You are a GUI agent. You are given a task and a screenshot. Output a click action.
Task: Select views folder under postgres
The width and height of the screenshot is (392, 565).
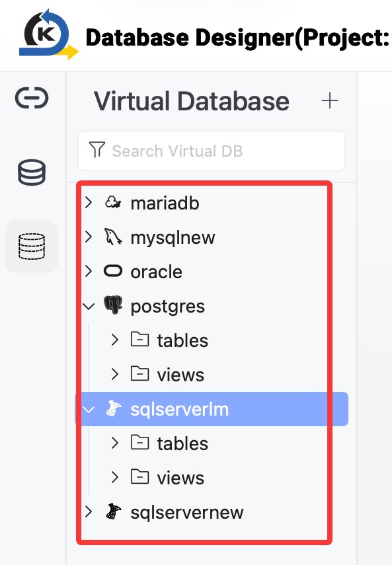180,375
